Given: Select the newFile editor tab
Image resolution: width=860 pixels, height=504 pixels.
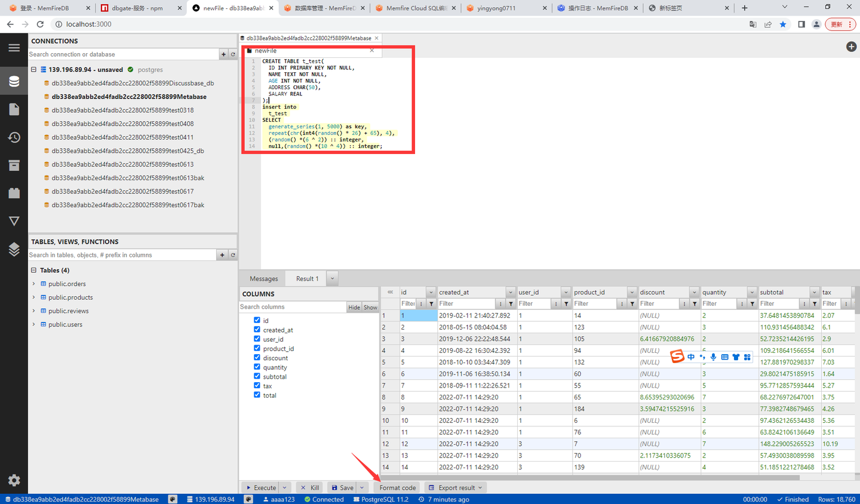Looking at the screenshot, I should click(x=266, y=51).
